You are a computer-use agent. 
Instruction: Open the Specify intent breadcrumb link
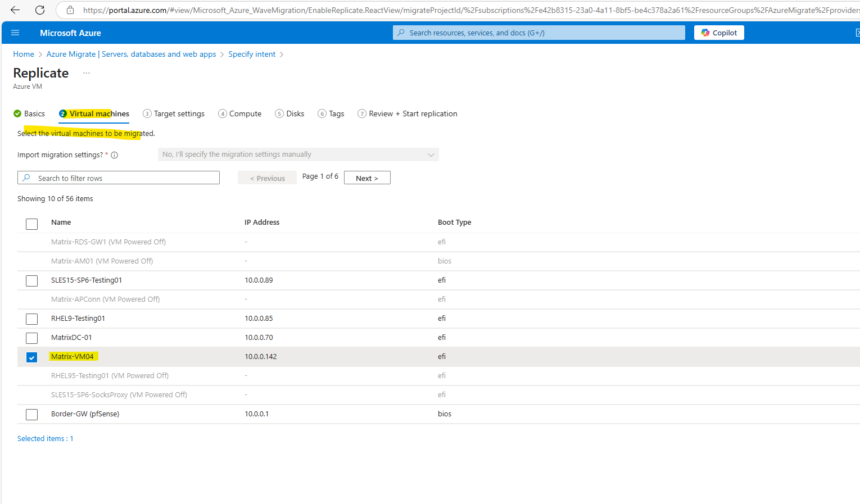click(x=252, y=54)
